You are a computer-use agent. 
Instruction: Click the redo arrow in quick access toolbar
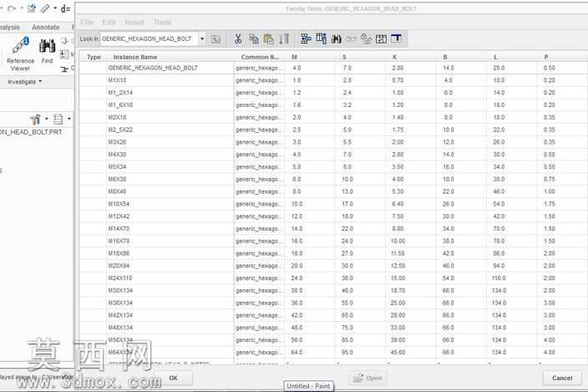pyautogui.click(x=12, y=8)
